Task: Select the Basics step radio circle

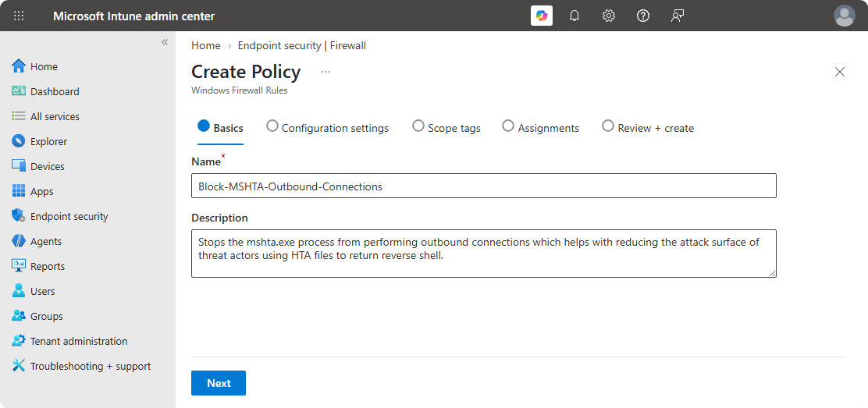Action: (204, 126)
